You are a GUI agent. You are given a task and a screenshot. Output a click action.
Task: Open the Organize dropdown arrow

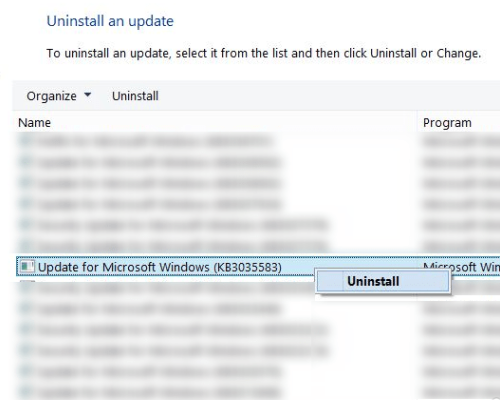pos(88,95)
